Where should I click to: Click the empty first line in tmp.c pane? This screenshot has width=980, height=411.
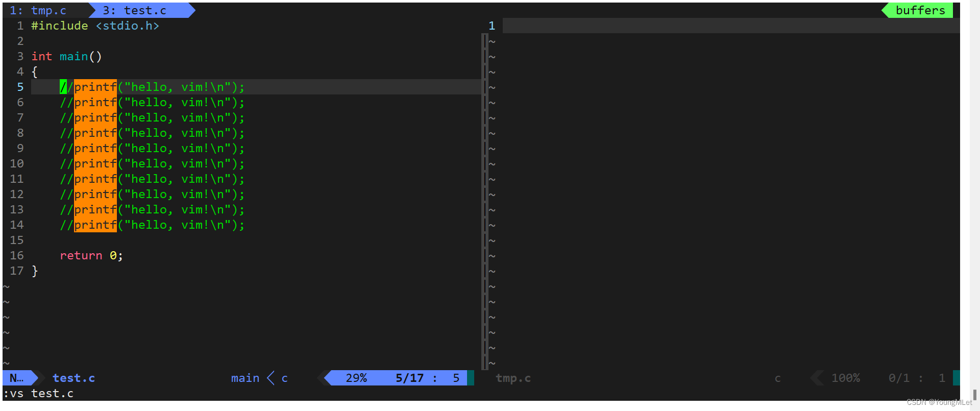(x=731, y=26)
